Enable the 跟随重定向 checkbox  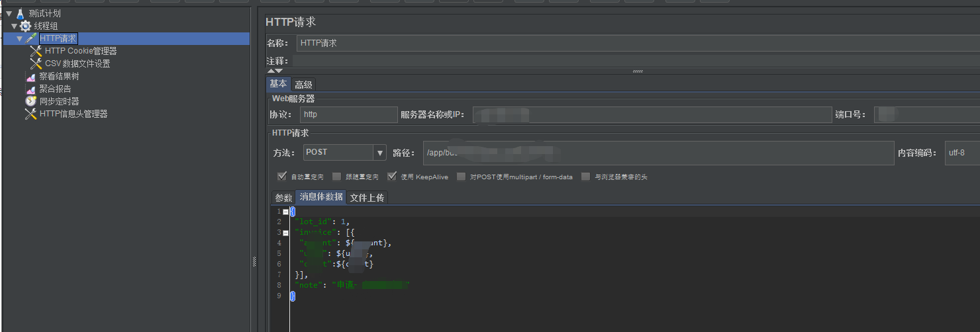pos(336,177)
